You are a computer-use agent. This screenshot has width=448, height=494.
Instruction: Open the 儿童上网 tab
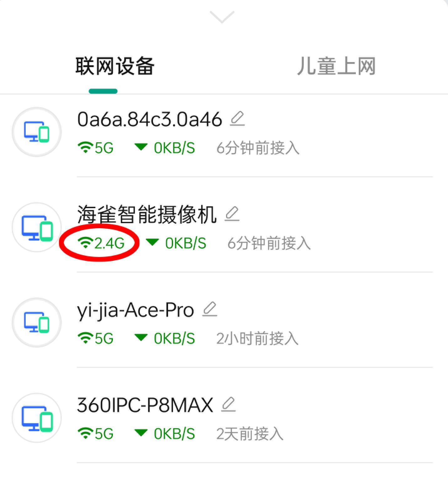336,66
